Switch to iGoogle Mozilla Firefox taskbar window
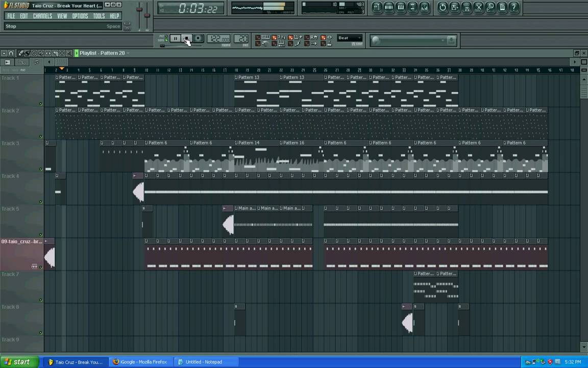Screen dimensions: 588x368 140,362
